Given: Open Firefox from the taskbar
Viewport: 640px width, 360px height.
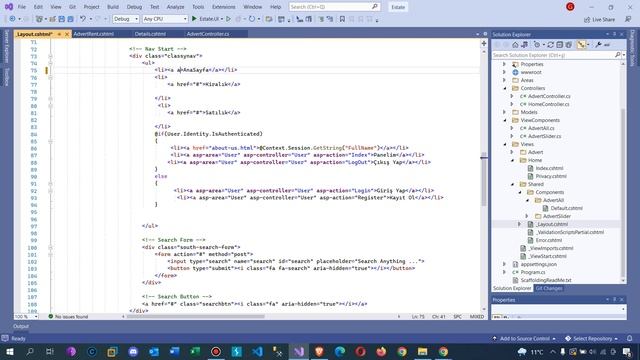Looking at the screenshot, I should point(381,351).
